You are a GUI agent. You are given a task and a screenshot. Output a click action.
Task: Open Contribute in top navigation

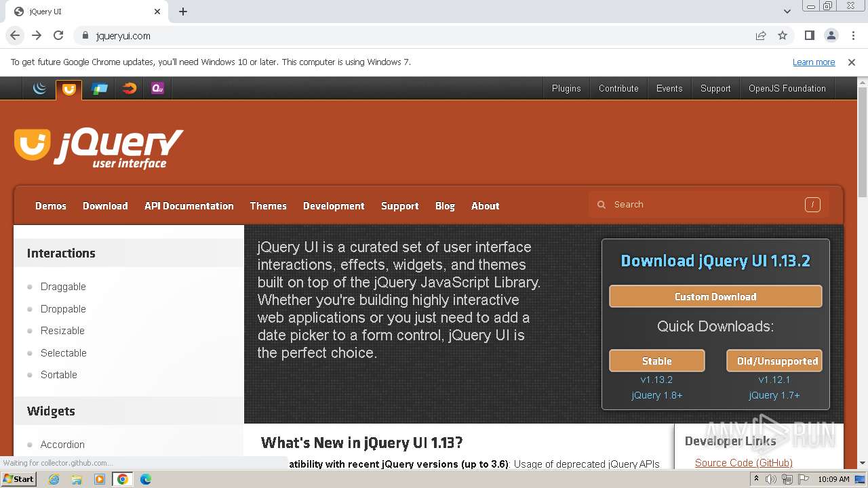click(x=618, y=89)
